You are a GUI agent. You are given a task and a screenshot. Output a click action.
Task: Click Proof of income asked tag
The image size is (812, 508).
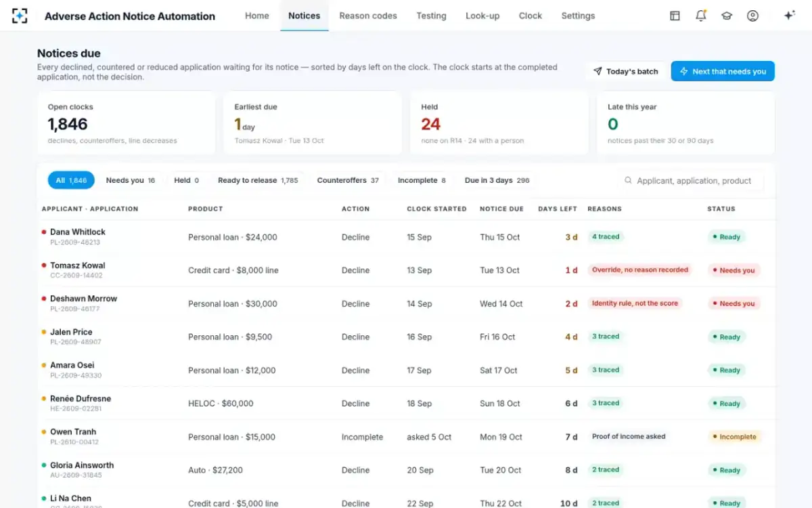(629, 436)
